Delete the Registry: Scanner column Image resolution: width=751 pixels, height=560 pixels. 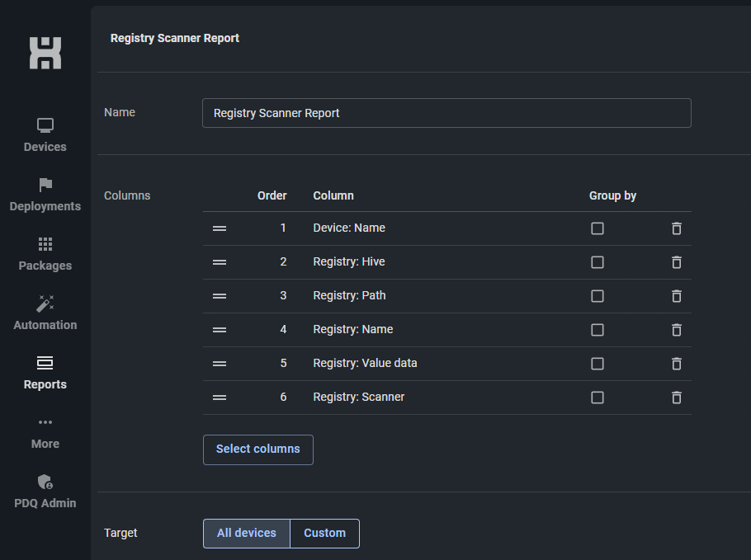676,398
